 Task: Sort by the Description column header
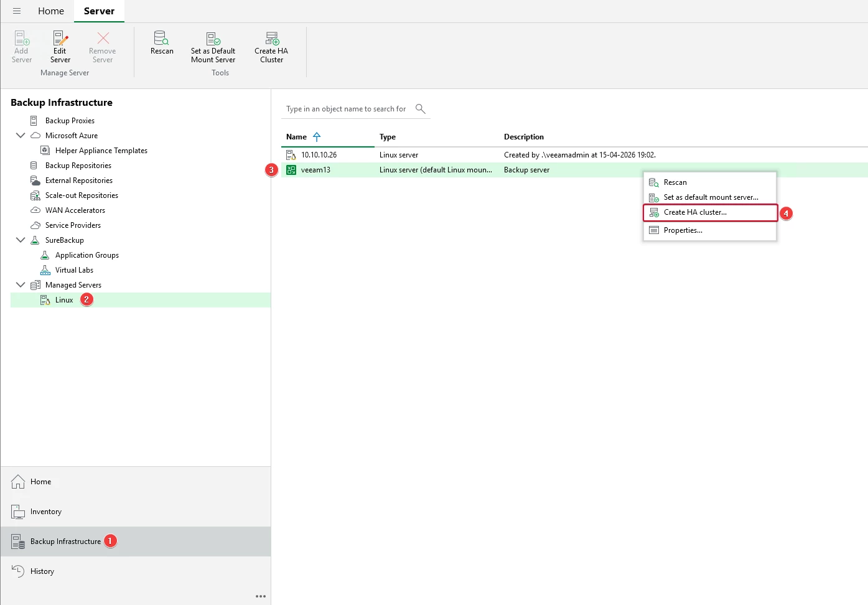524,137
